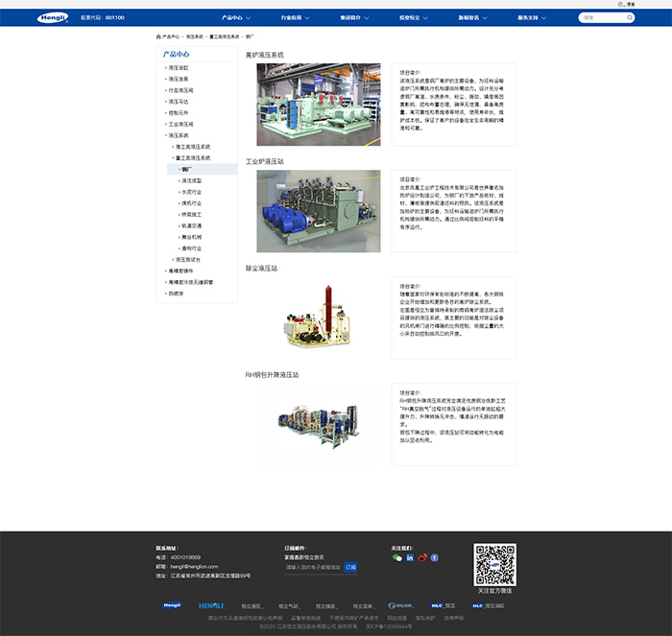672x636 pixels.
Task: Select 盾构行业 in the sidebar
Action: point(190,248)
